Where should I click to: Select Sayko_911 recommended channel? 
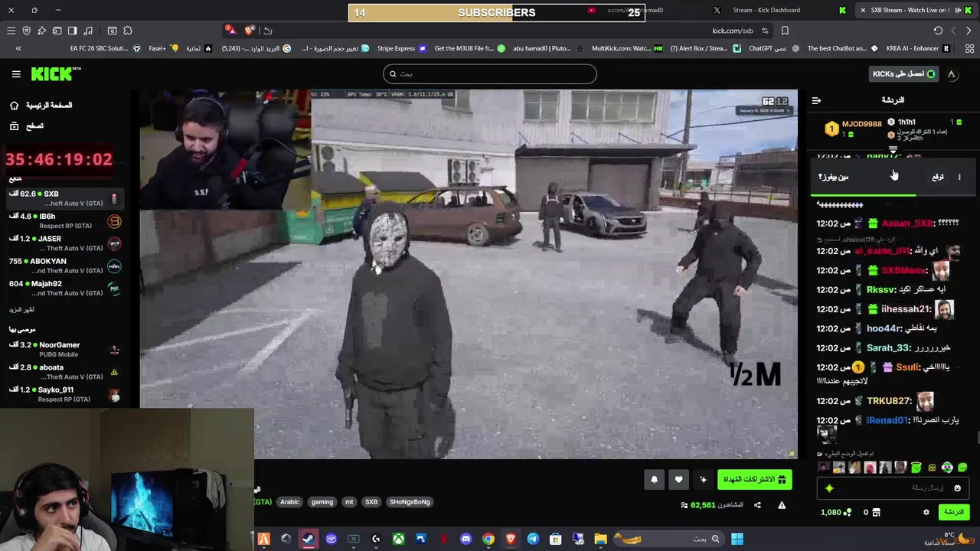click(65, 394)
